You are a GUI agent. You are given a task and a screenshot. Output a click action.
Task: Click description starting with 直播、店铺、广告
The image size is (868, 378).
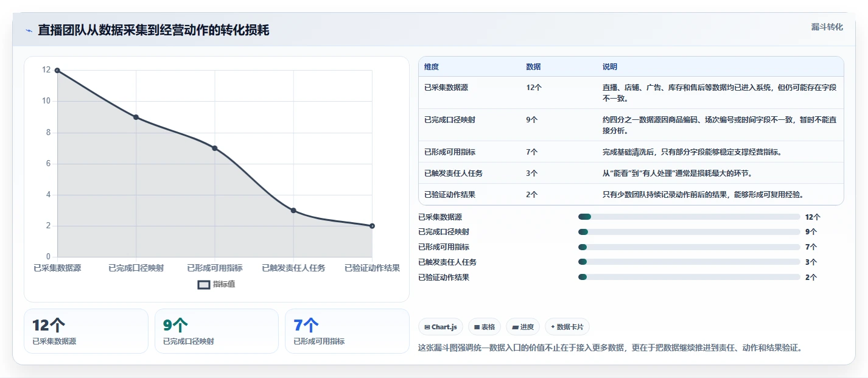[x=719, y=93]
